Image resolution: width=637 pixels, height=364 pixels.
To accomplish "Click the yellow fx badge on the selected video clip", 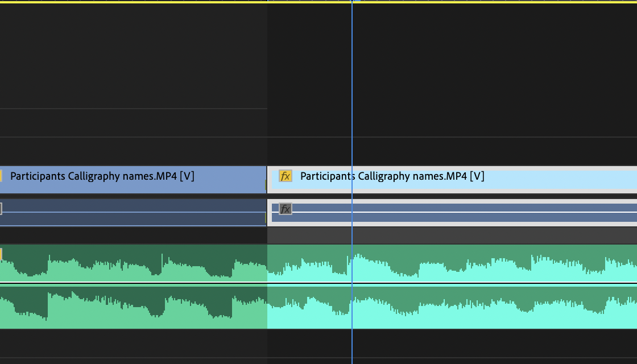I will point(285,176).
